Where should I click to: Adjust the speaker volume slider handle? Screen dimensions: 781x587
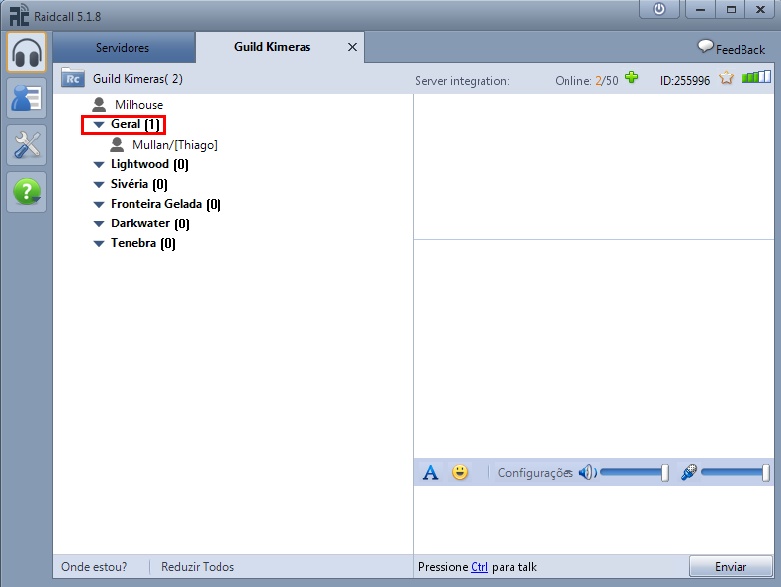point(665,472)
